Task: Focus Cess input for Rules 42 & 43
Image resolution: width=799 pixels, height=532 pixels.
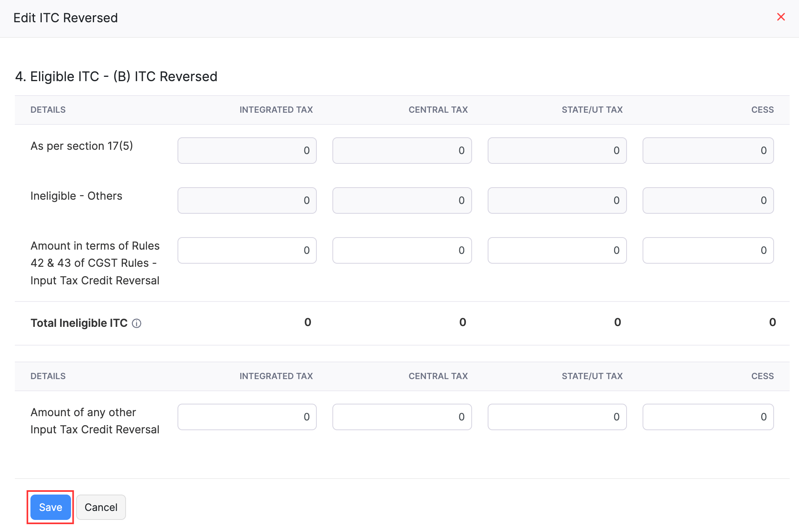Action: pyautogui.click(x=708, y=250)
